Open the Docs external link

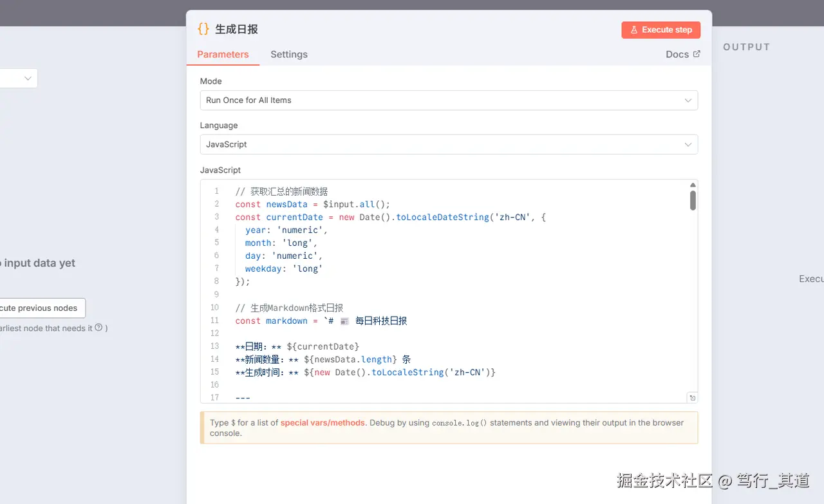[x=683, y=54]
